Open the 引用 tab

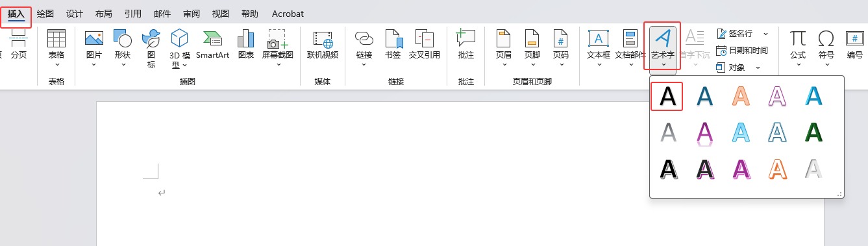132,14
